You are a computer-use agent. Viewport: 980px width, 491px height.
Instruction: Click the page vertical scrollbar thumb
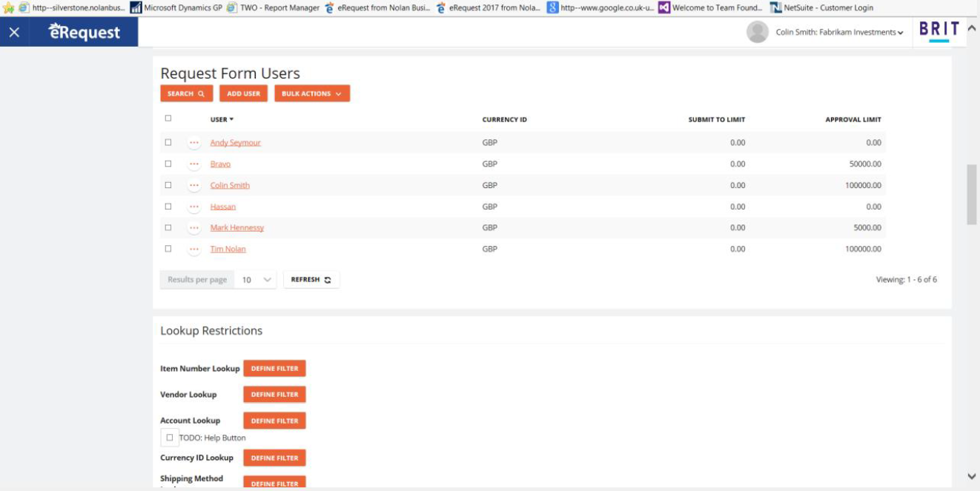971,194
